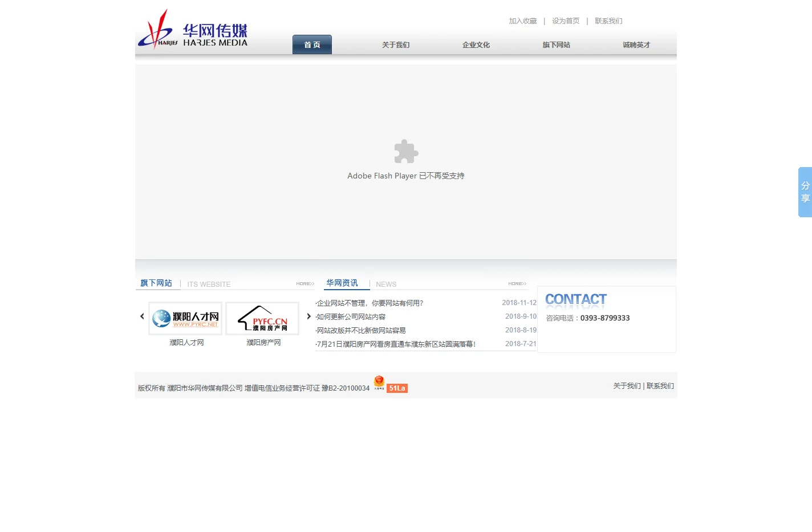This screenshot has height=532, width=812.
Task: Click 版权所有 濮阳市华网传媒有限公司 text
Action: point(190,388)
